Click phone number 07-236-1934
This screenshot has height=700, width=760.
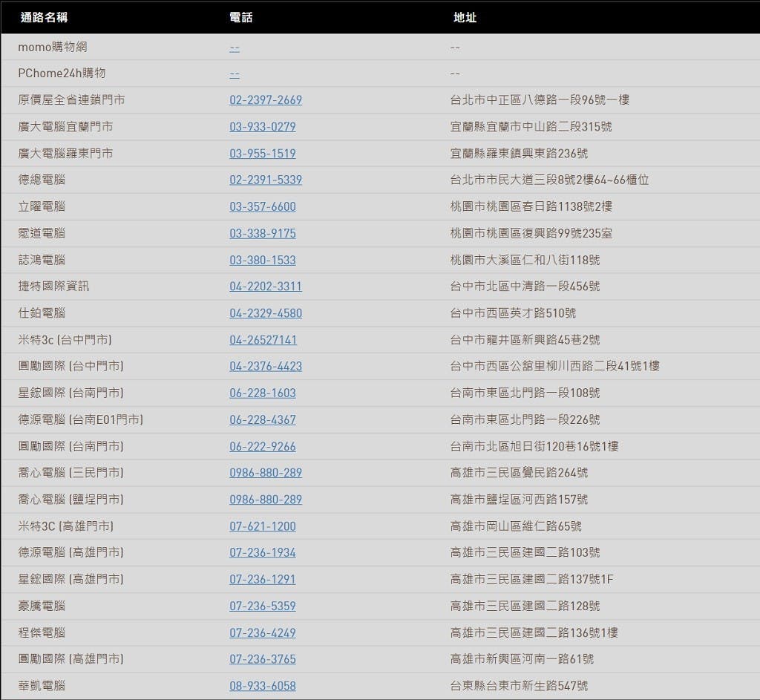pyautogui.click(x=263, y=552)
